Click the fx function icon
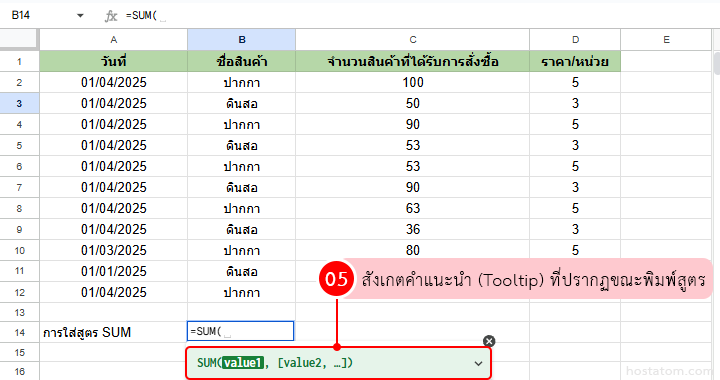Viewport: 720px width, 380px height. 111,16
